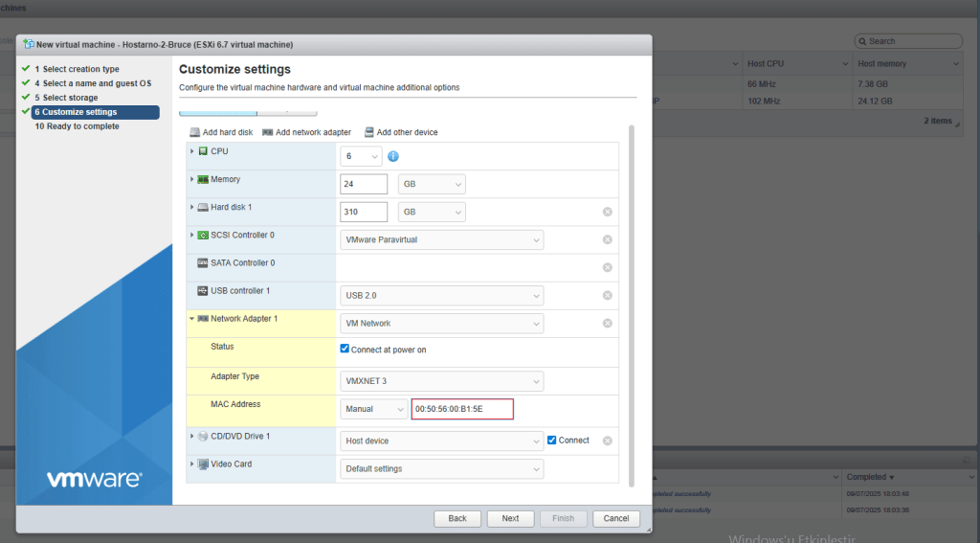Remove USB controller 1 device
The height and width of the screenshot is (543, 980).
(607, 295)
